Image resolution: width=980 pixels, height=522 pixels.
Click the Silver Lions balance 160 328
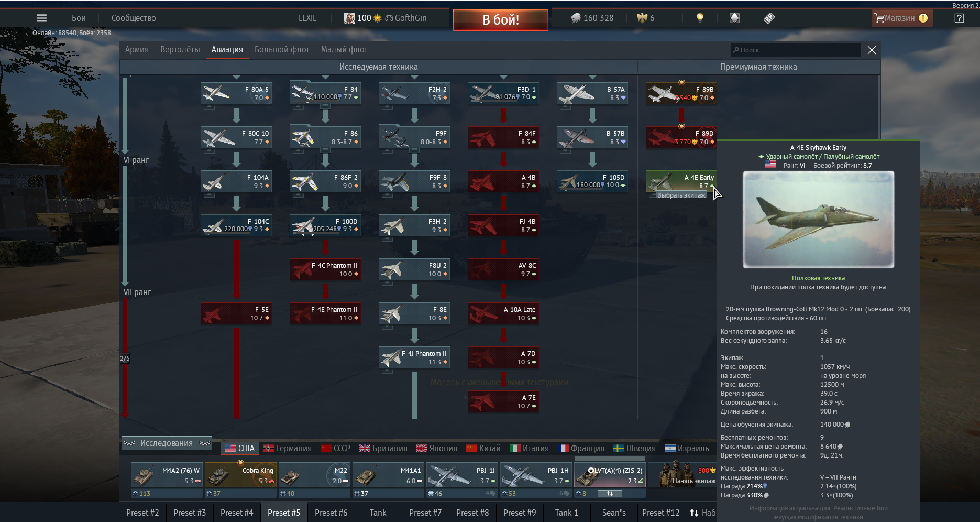[x=592, y=18]
